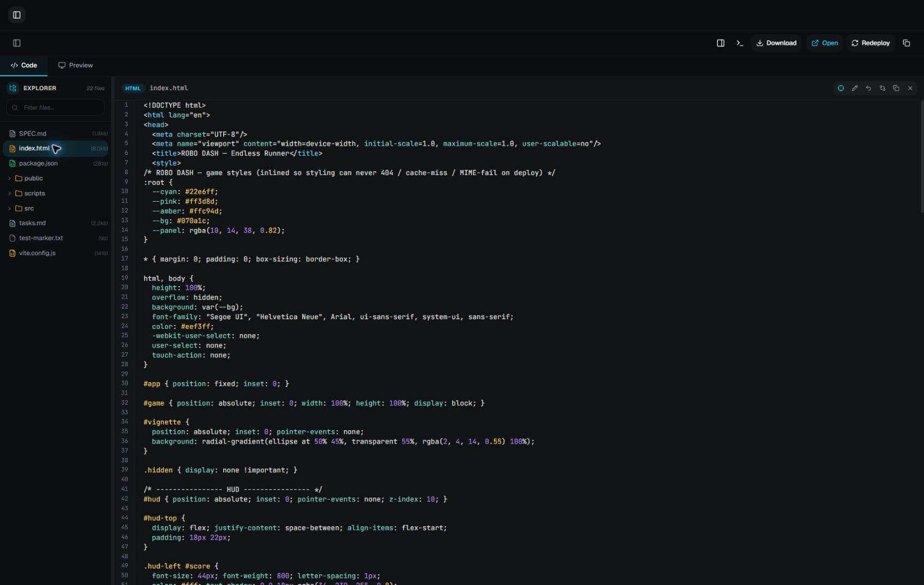The image size is (924, 585).
Task: Click the Filter files search field
Action: pyautogui.click(x=56, y=107)
